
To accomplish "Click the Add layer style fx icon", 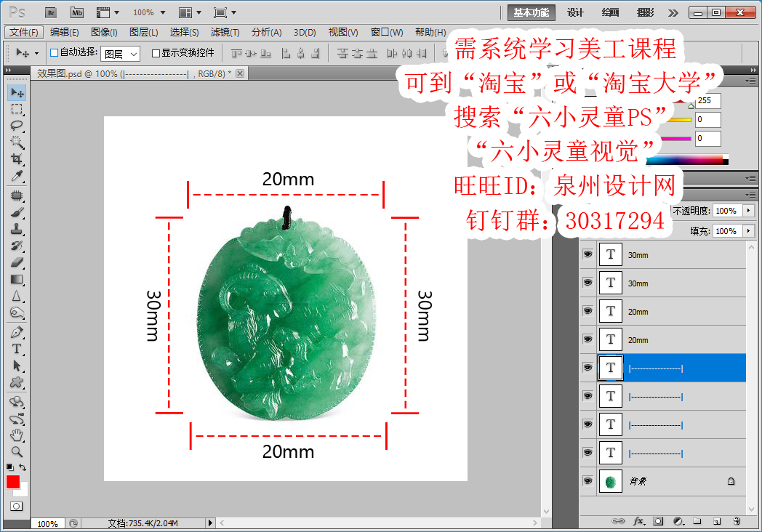I will (x=638, y=521).
